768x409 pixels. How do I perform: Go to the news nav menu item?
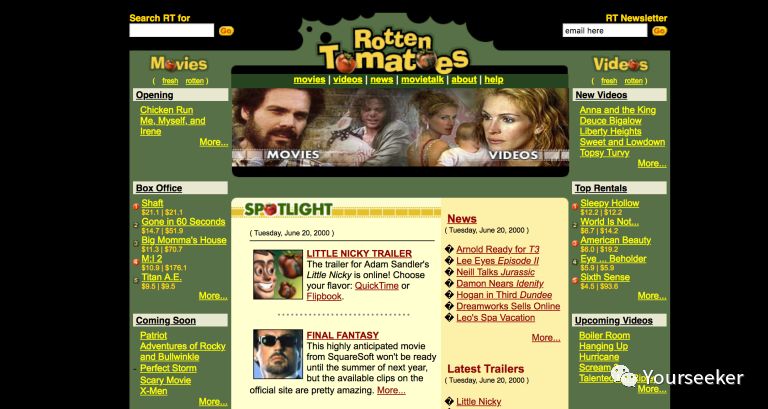pos(381,80)
